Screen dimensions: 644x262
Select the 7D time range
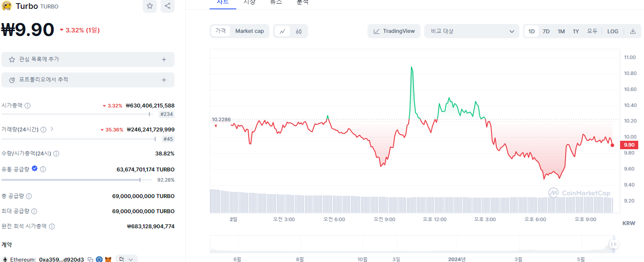pyautogui.click(x=546, y=31)
